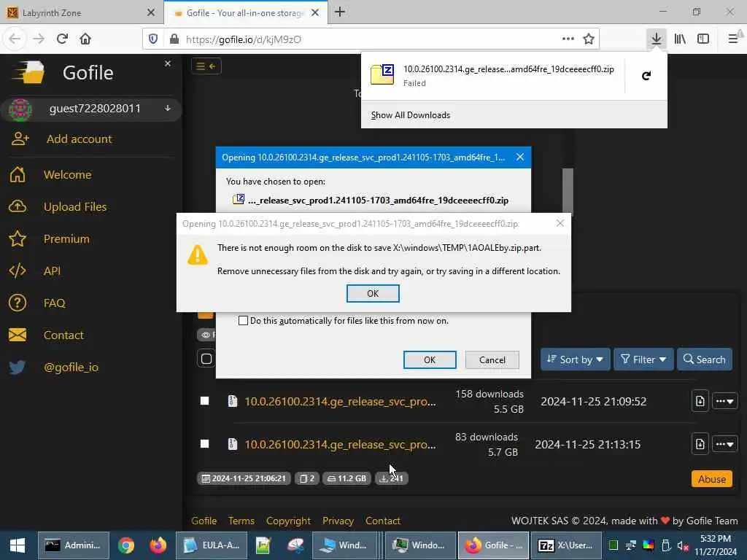Open the Filter dropdown
Image resolution: width=747 pixels, height=560 pixels.
(x=643, y=359)
